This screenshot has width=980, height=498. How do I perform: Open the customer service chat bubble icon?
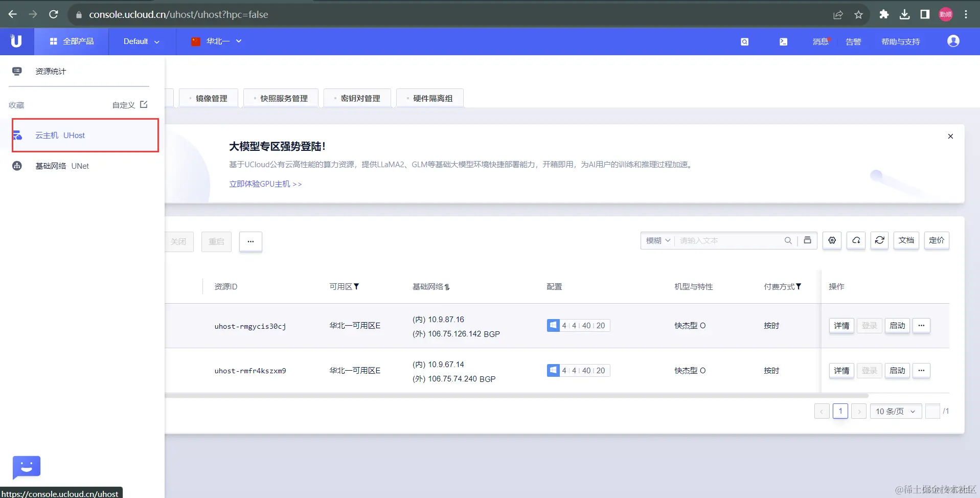(26, 467)
